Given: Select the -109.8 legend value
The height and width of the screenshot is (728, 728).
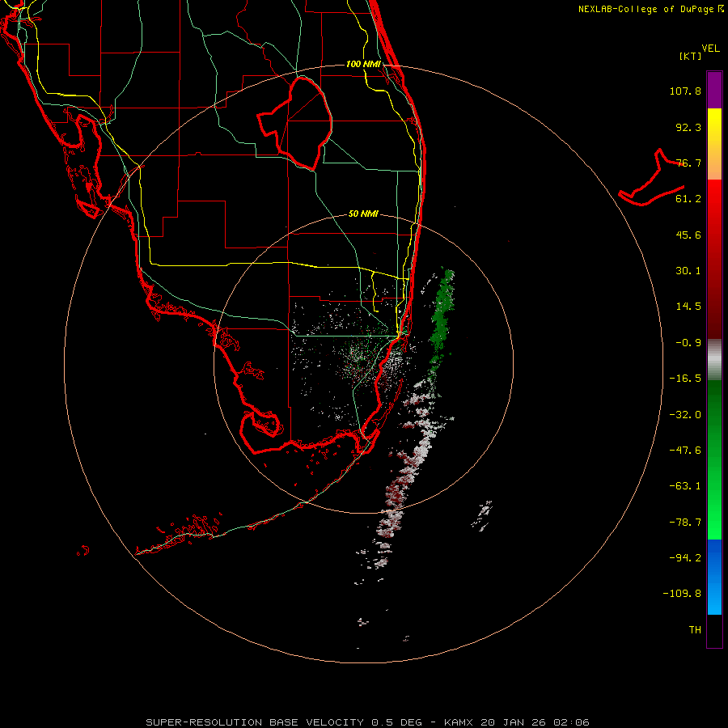Looking at the screenshot, I should (x=683, y=594).
